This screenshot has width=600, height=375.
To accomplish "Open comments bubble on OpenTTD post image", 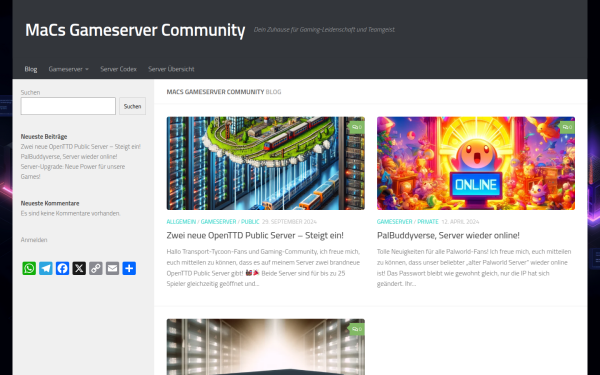I will pyautogui.click(x=357, y=127).
